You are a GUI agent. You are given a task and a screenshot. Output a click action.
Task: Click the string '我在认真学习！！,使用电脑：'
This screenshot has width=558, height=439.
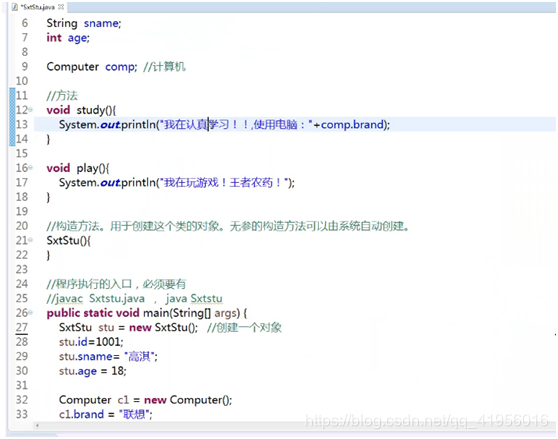(236, 125)
